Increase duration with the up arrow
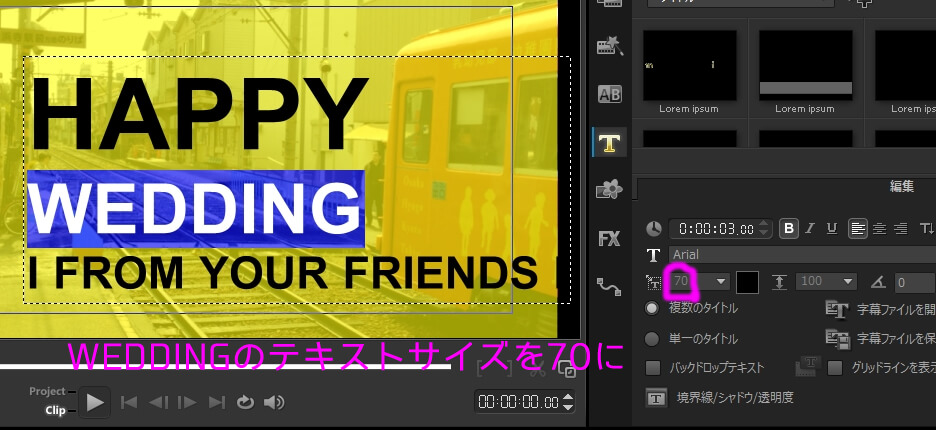The width and height of the screenshot is (936, 430). [x=763, y=225]
